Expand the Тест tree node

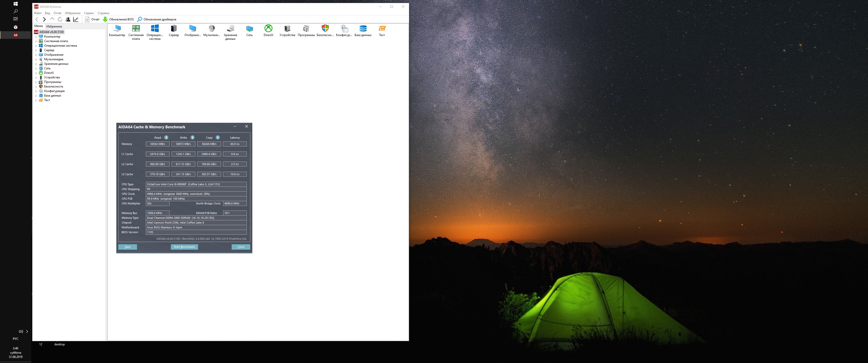pyautogui.click(x=36, y=100)
